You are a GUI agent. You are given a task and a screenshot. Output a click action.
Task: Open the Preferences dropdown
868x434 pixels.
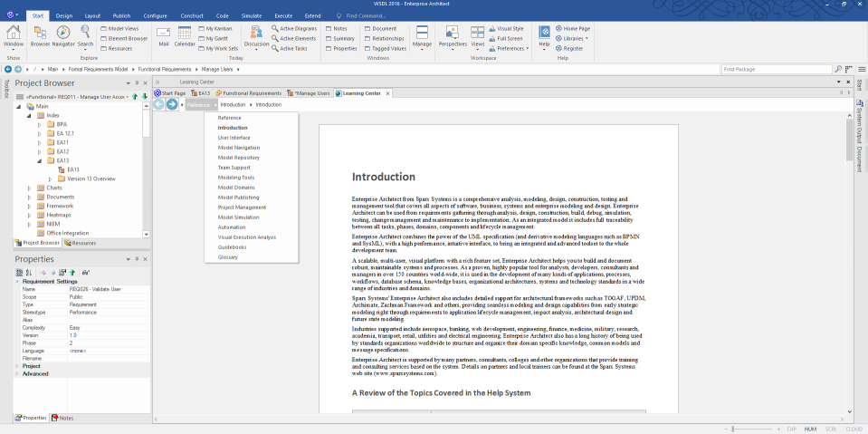point(508,48)
